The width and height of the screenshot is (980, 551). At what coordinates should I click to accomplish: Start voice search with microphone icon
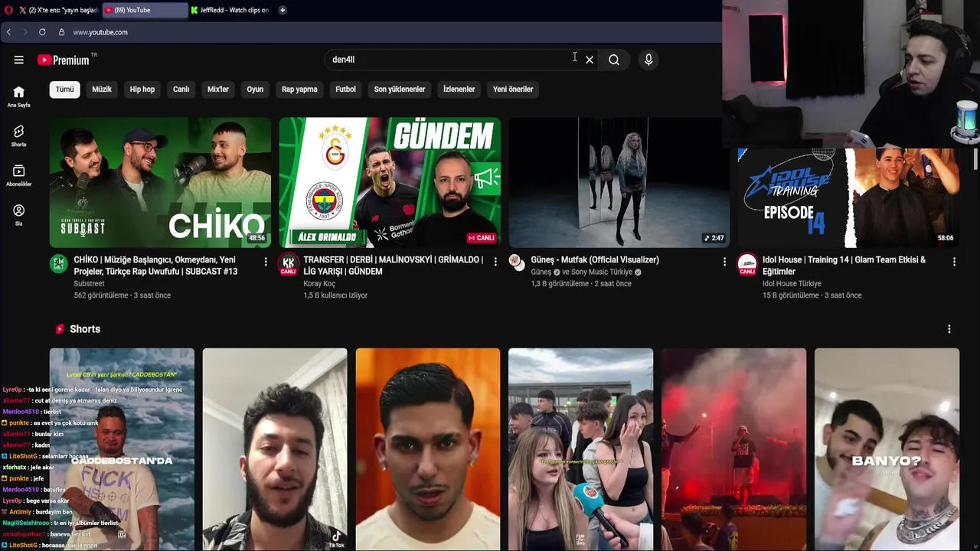tap(648, 60)
